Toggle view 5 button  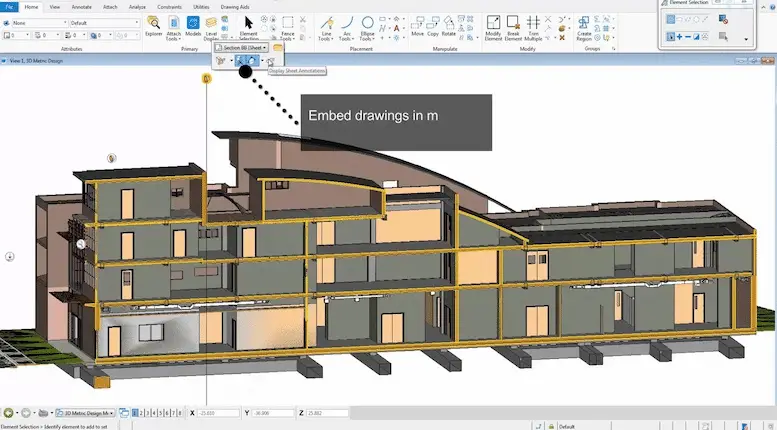[161, 413]
